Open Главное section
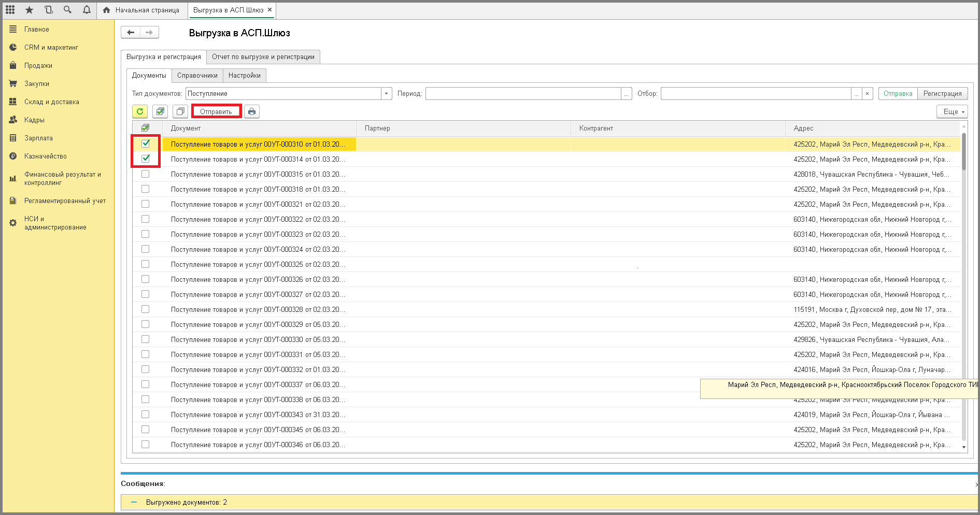The height and width of the screenshot is (515, 980). 37,30
